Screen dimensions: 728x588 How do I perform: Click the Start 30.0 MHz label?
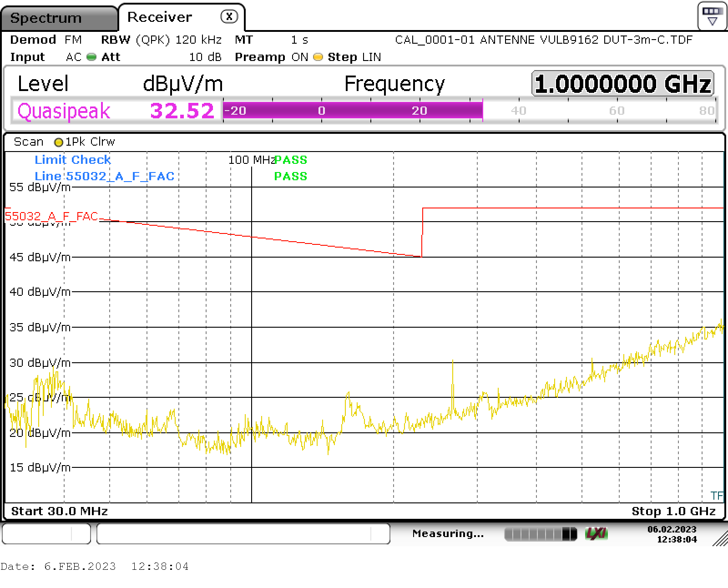pyautogui.click(x=60, y=511)
